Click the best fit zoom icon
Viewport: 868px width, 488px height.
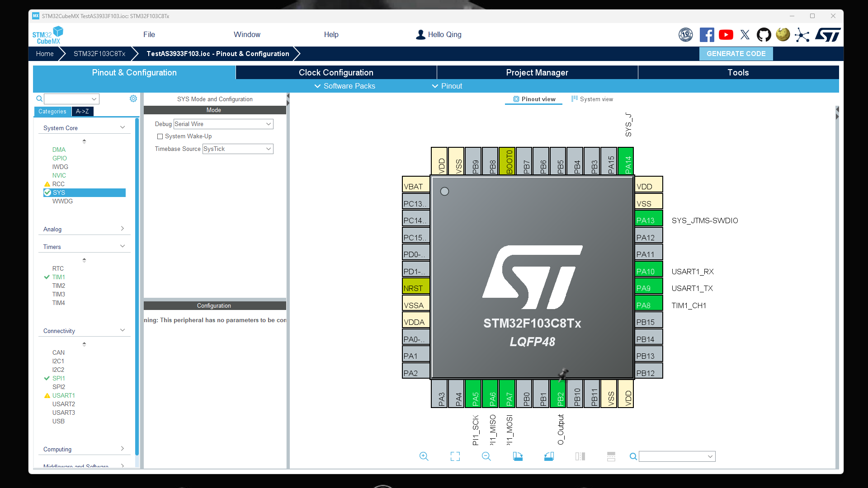pos(455,456)
